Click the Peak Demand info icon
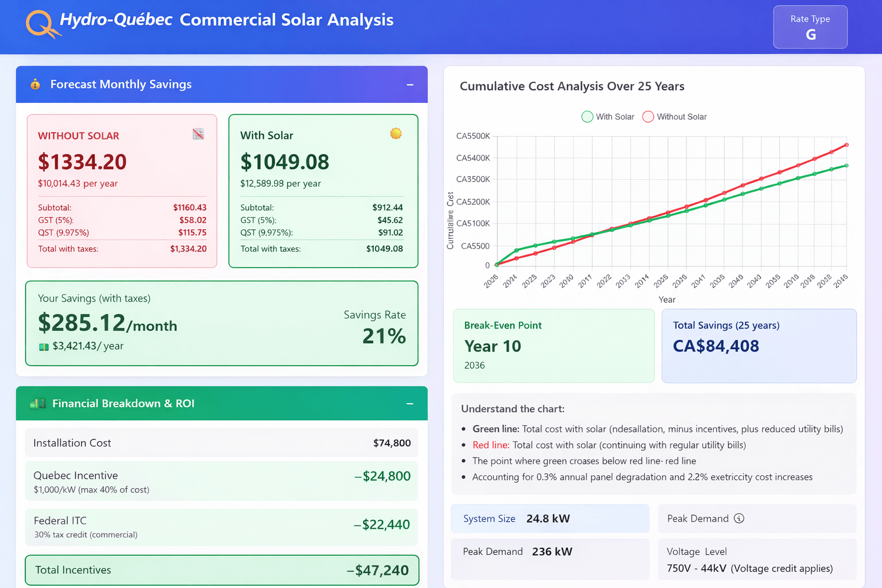The image size is (882, 588). [739, 519]
